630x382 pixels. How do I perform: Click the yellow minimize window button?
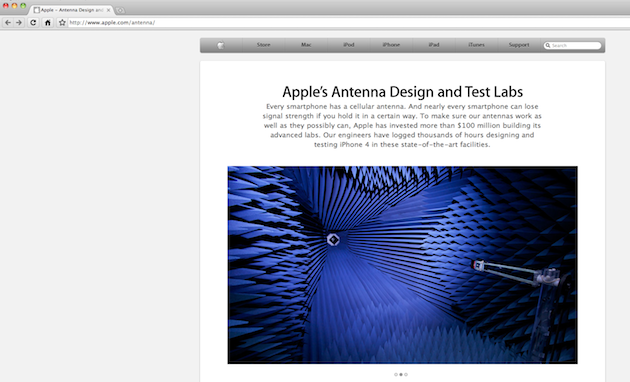[14, 6]
